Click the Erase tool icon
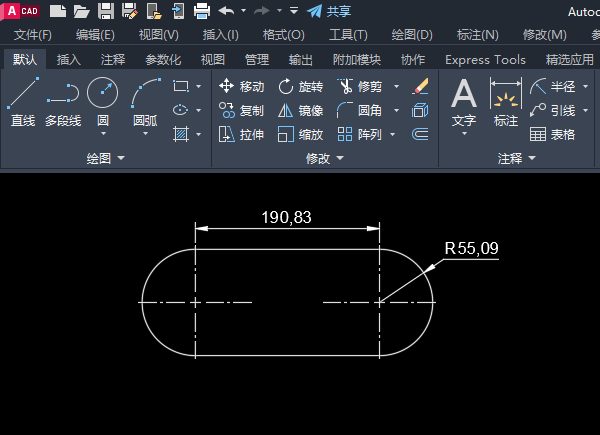600x435 pixels. click(420, 86)
